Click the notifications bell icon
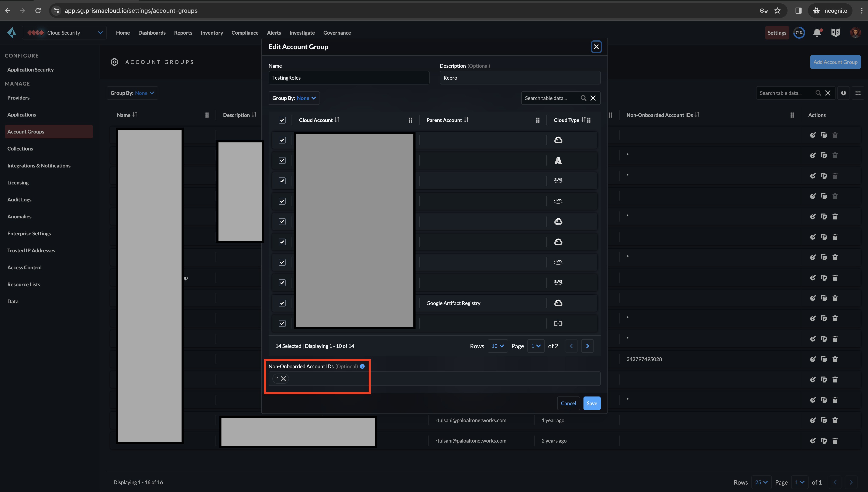868x492 pixels. coord(817,32)
